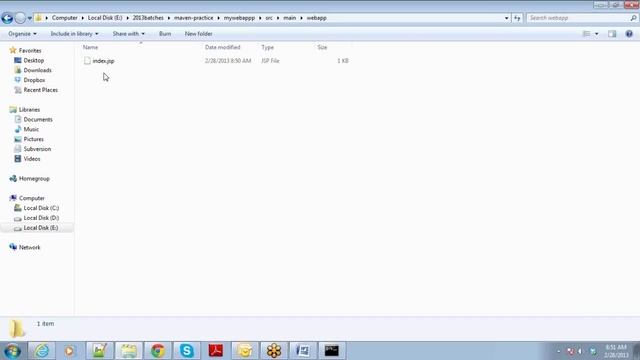This screenshot has height=360, width=640.
Task: Open Windows Explorer from the taskbar
Action: pos(128,351)
